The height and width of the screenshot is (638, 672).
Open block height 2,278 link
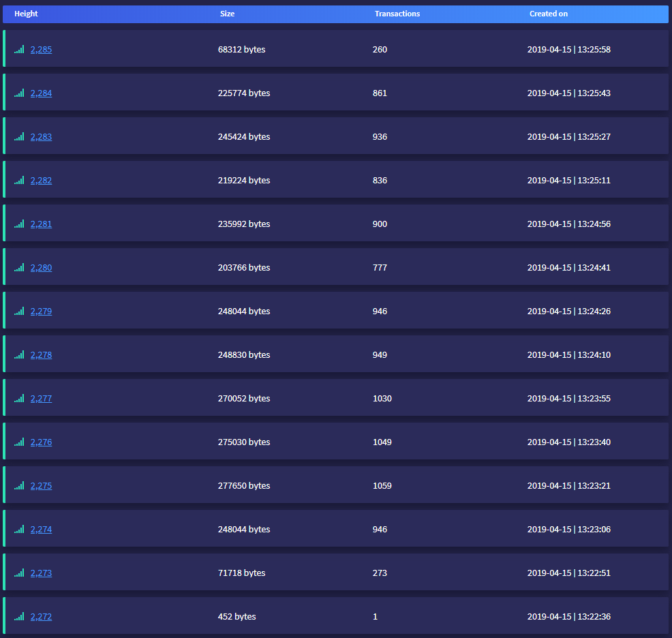[41, 355]
